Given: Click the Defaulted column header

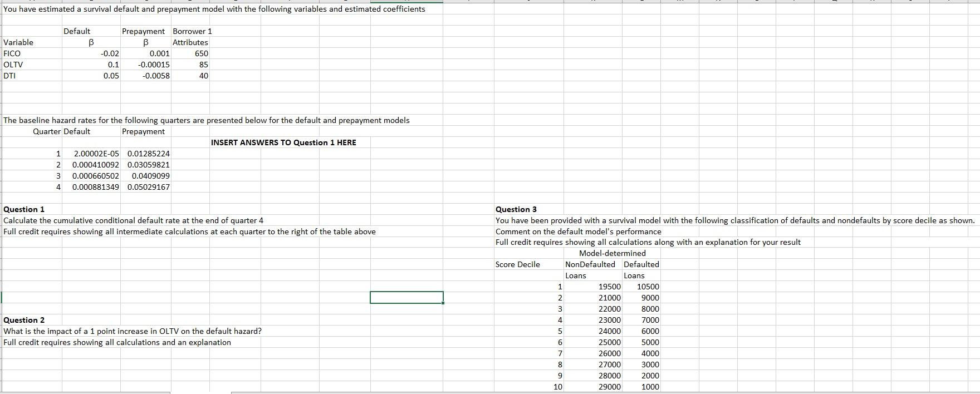Looking at the screenshot, I should [x=641, y=264].
